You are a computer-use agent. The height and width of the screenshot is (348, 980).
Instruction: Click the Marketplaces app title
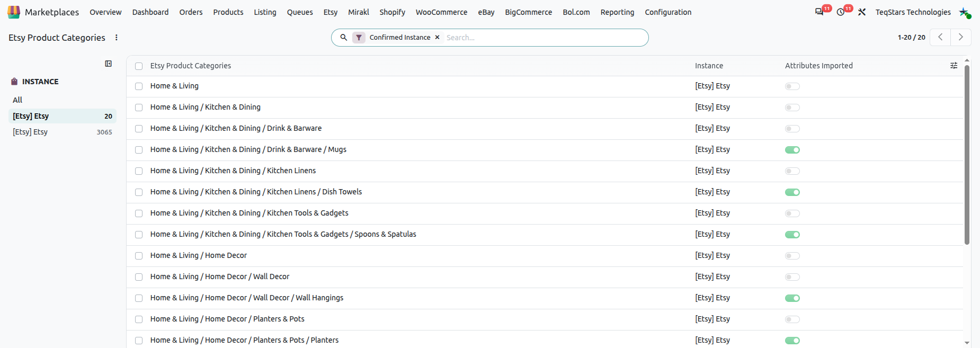coord(52,12)
